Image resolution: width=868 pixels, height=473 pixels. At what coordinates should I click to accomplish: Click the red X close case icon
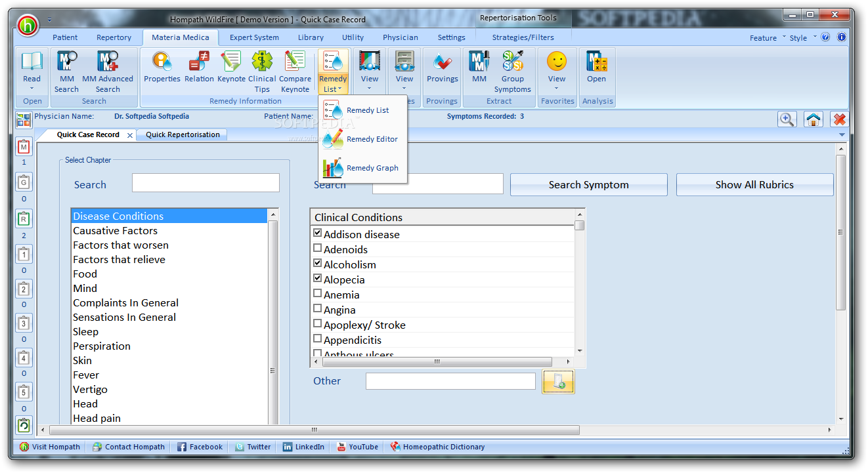coord(839,119)
